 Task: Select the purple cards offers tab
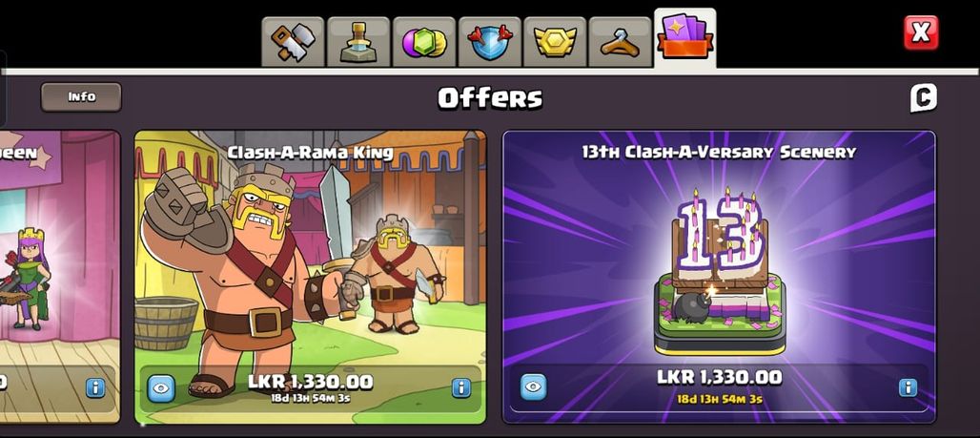click(x=685, y=37)
